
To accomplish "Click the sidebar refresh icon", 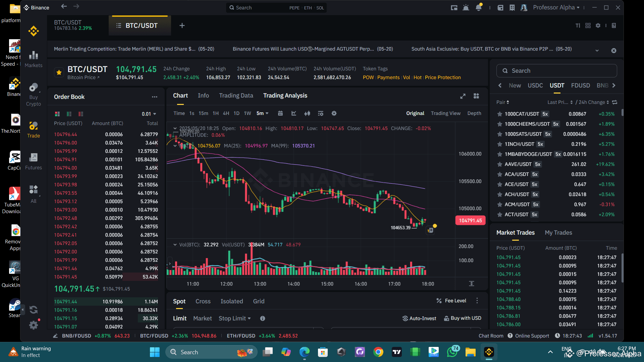I will point(34,310).
